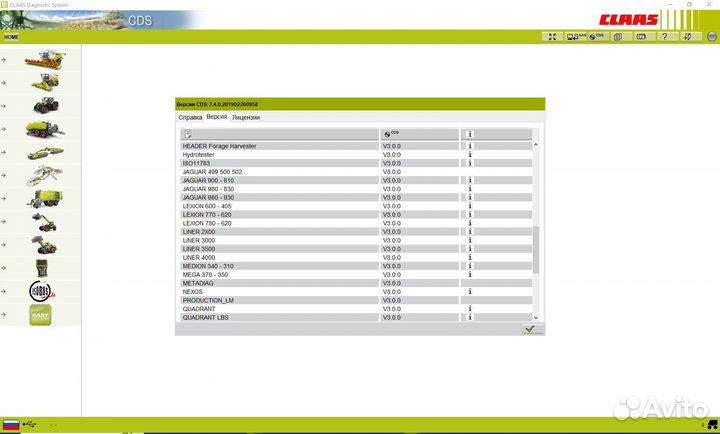Switch to the Лицензии tab
The width and height of the screenshot is (720, 434).
pos(246,118)
